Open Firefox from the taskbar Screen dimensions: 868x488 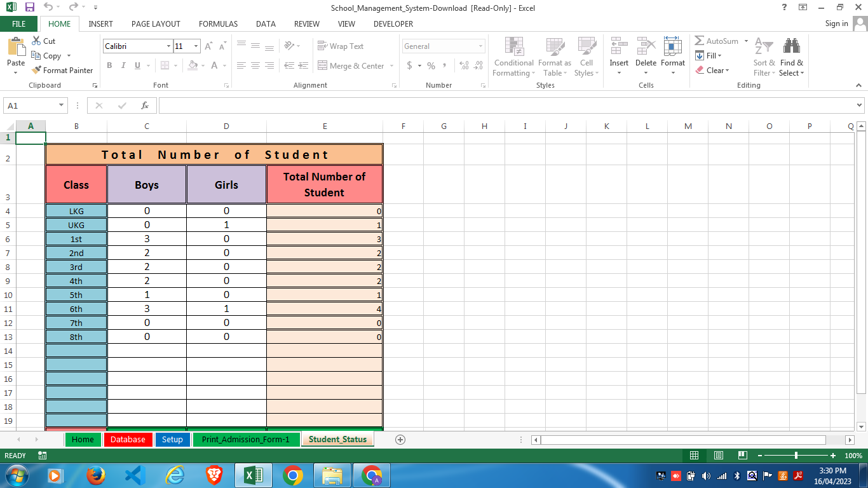(96, 475)
